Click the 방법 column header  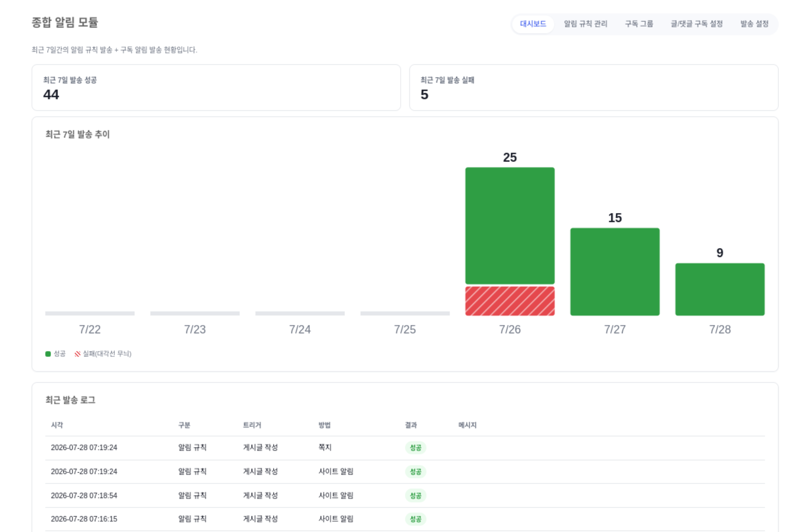pos(324,425)
